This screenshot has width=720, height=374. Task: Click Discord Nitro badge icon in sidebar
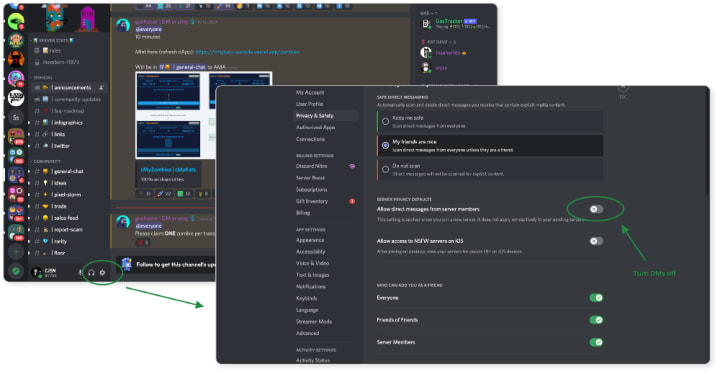(352, 166)
